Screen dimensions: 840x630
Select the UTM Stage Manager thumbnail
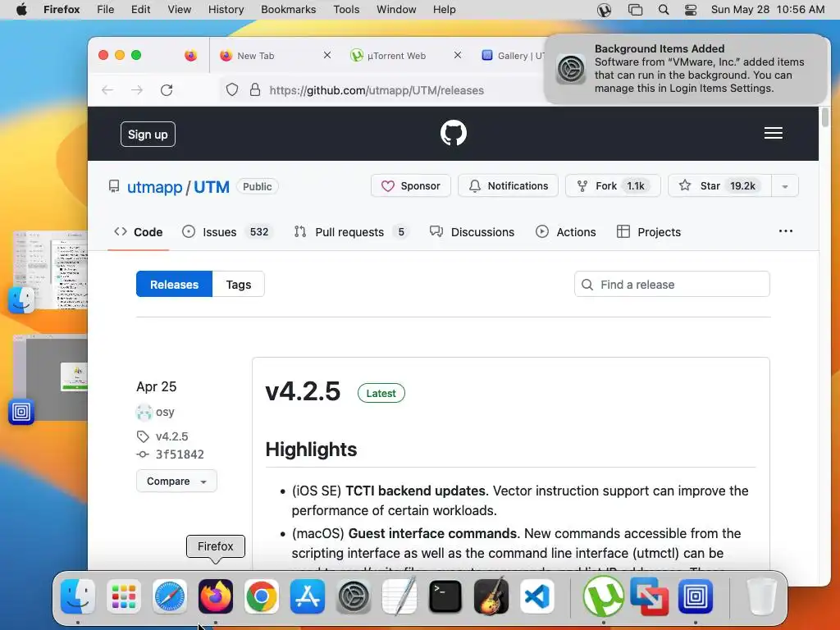click(50, 377)
